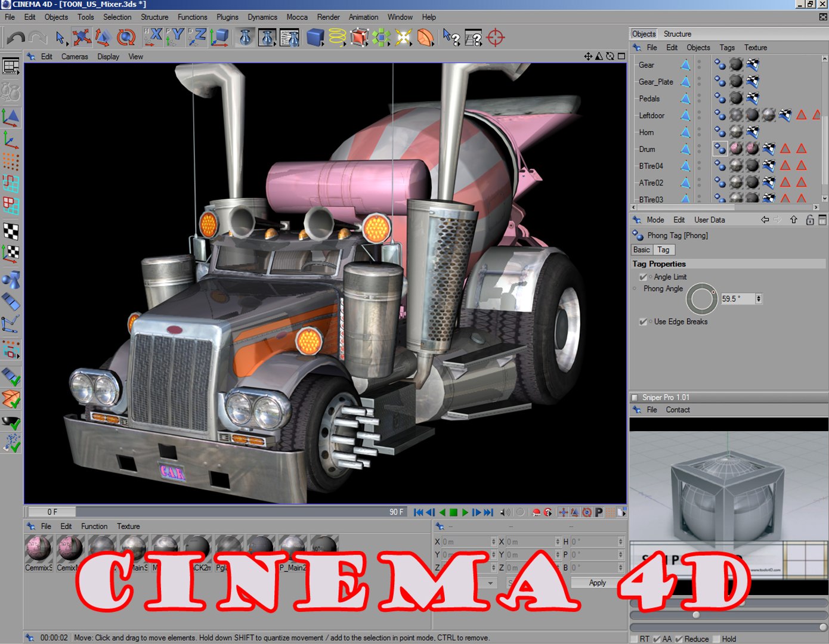Click the layout panel icon in the left toolbar
829x644 pixels.
(11, 66)
